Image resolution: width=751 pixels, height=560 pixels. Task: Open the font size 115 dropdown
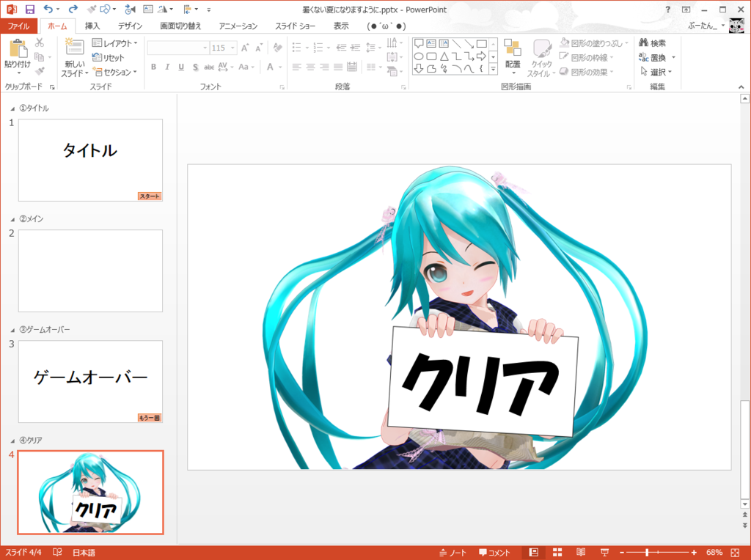(232, 48)
